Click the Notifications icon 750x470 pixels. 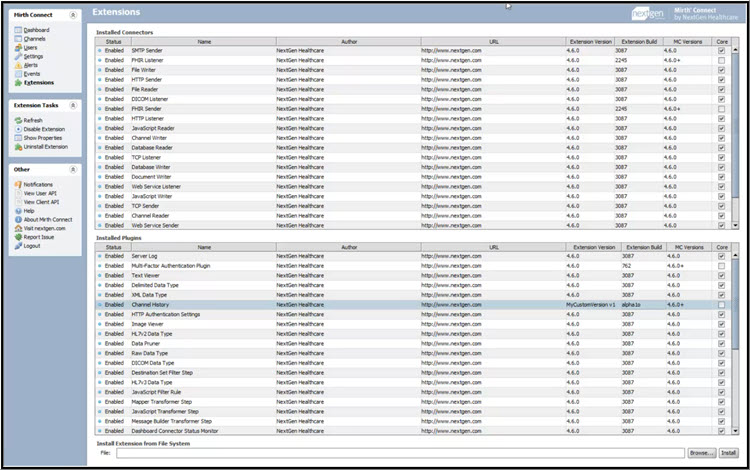tap(18, 184)
